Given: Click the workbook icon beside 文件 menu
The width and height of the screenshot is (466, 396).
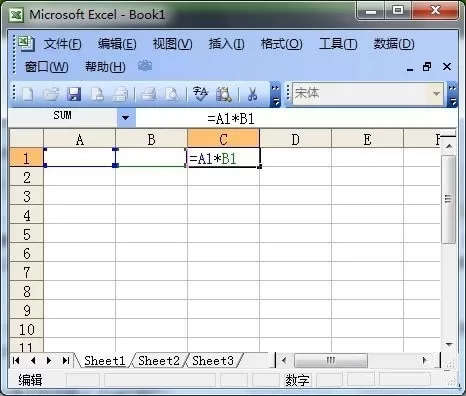Looking at the screenshot, I should [x=26, y=43].
